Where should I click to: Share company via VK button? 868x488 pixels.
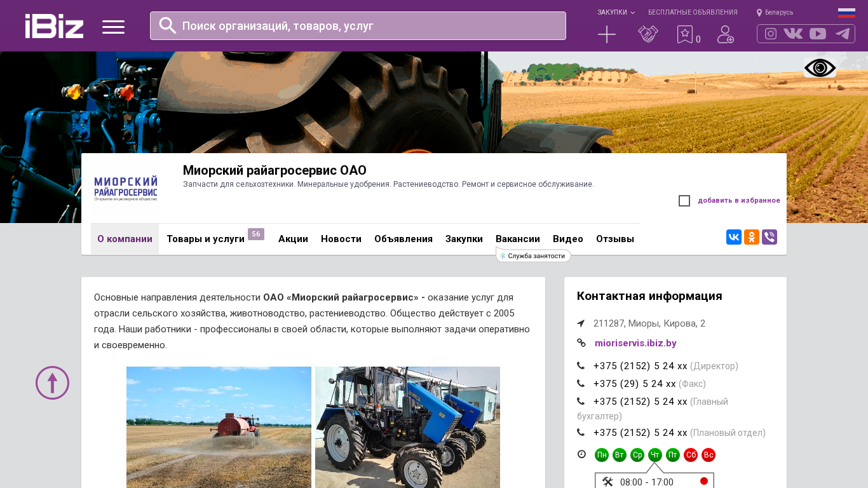pos(734,237)
